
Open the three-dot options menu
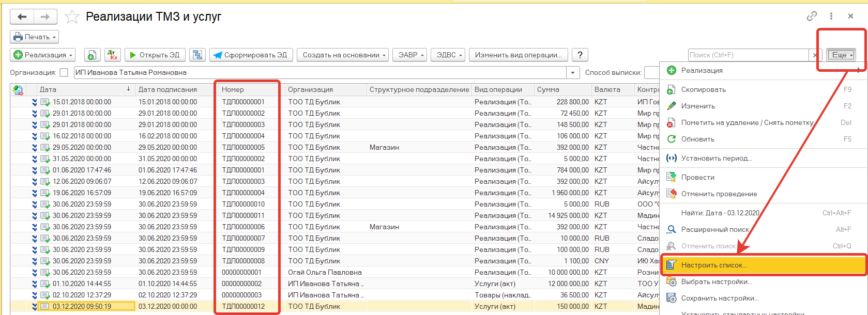(831, 17)
